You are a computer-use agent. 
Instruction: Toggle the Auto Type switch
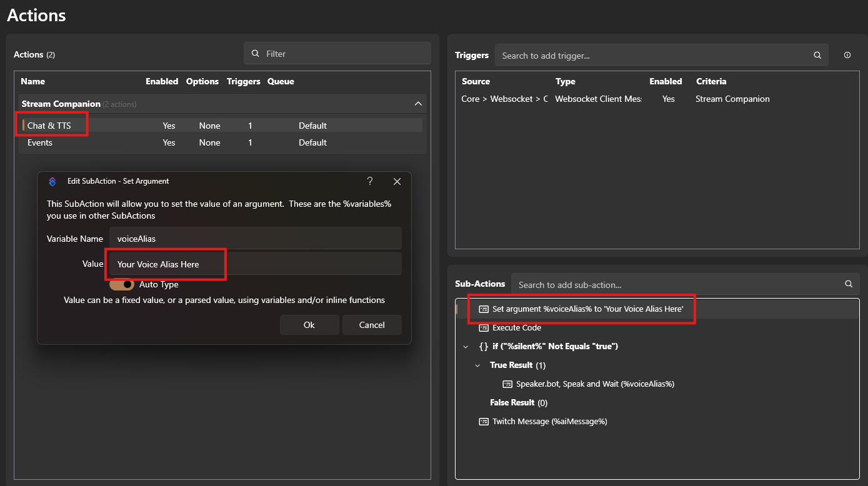coord(122,284)
